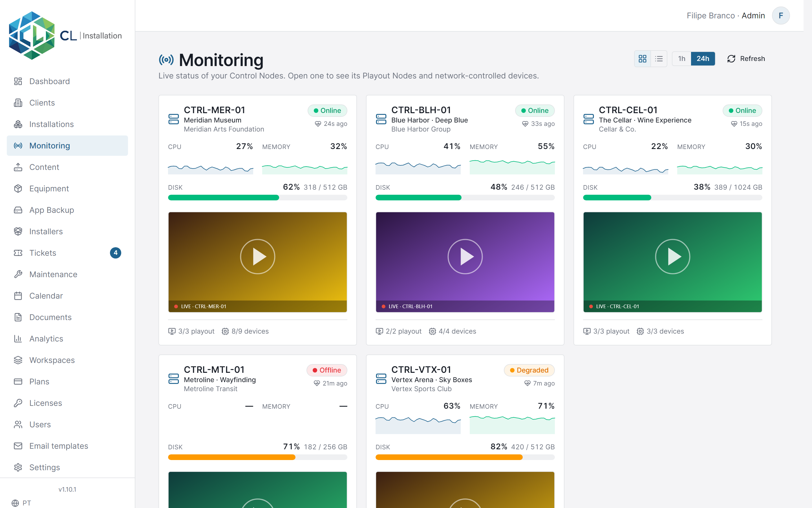The image size is (812, 508).
Task: Click the tickets count badge 4
Action: click(115, 253)
